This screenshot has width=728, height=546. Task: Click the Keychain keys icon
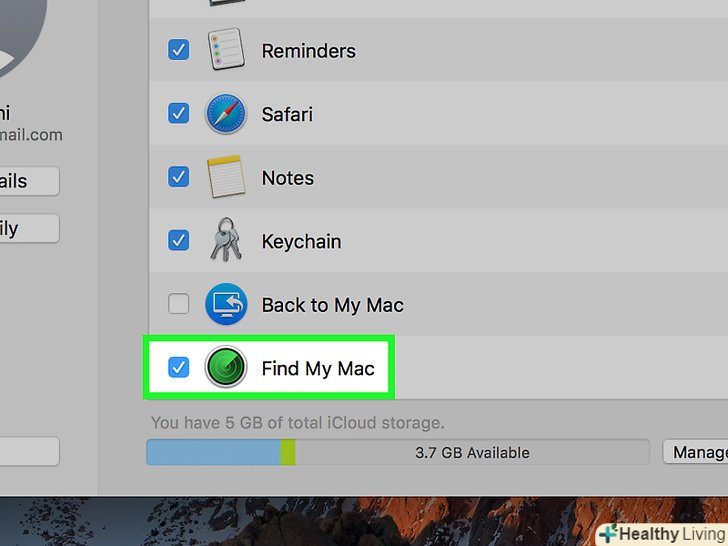click(226, 241)
